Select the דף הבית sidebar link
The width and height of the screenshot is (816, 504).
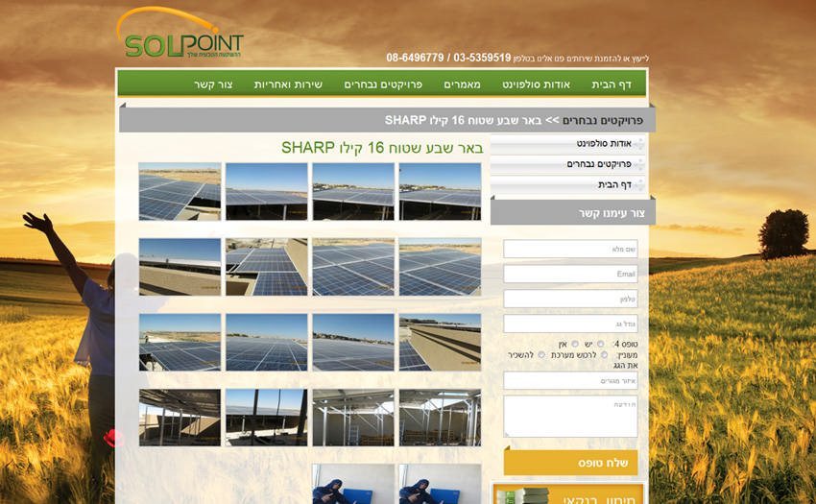click(614, 184)
